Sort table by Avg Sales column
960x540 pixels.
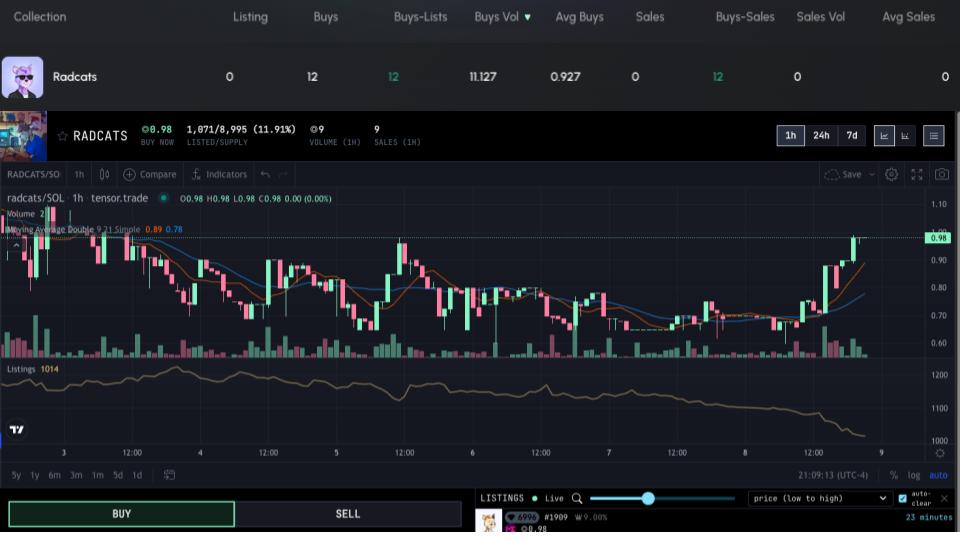[x=908, y=17]
